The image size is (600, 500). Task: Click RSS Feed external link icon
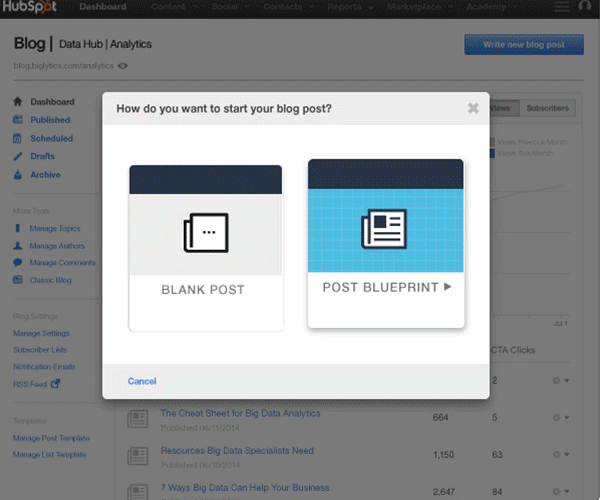(55, 383)
